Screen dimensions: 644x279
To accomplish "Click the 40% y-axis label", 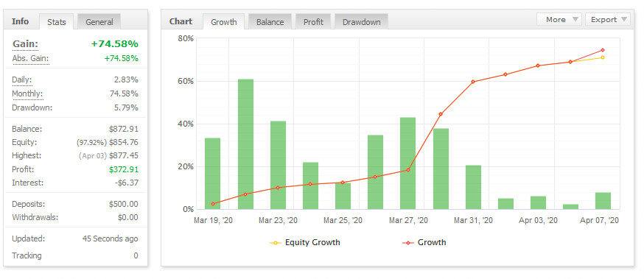I will click(185, 124).
